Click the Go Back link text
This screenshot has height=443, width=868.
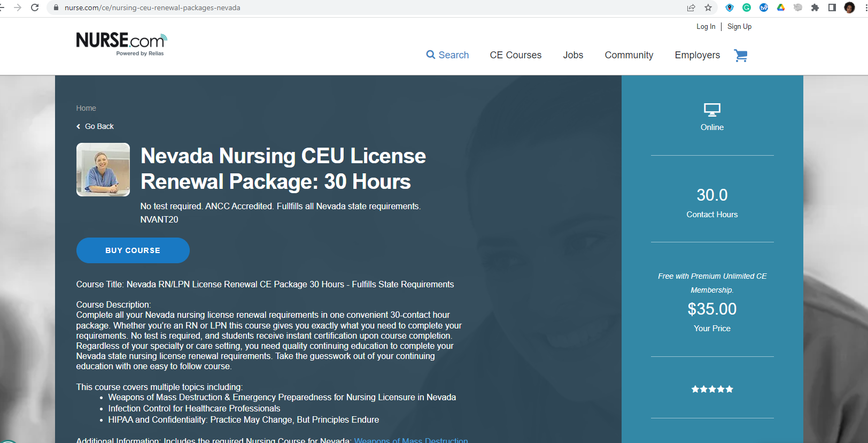(99, 126)
